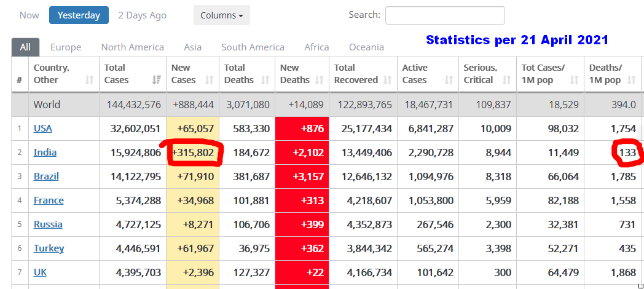
Task: Sort by Serious, Critical arrows icon
Action: click(x=506, y=80)
